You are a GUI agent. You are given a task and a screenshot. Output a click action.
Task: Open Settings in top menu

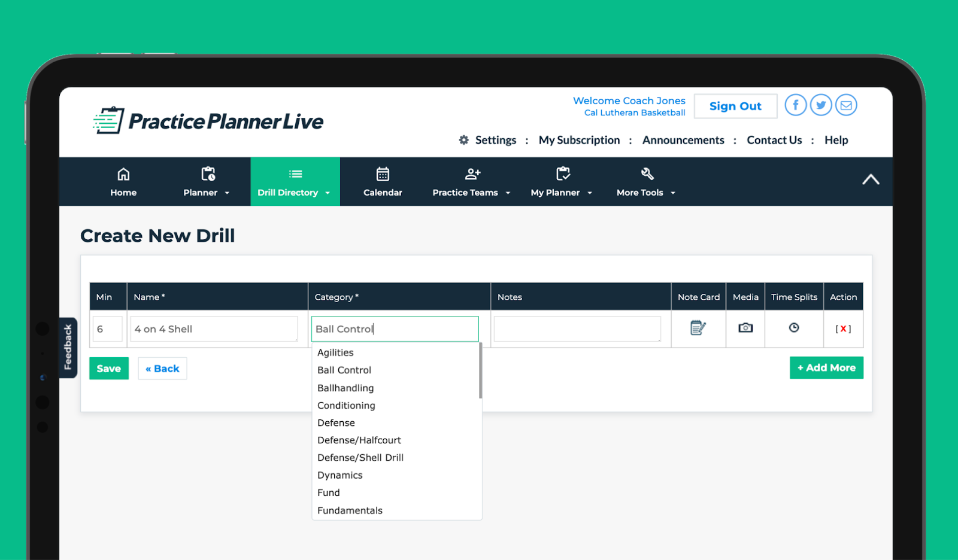pos(496,140)
